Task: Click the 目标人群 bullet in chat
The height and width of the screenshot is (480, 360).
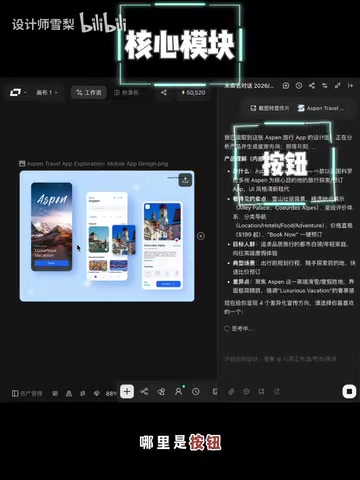Action: pos(290,249)
